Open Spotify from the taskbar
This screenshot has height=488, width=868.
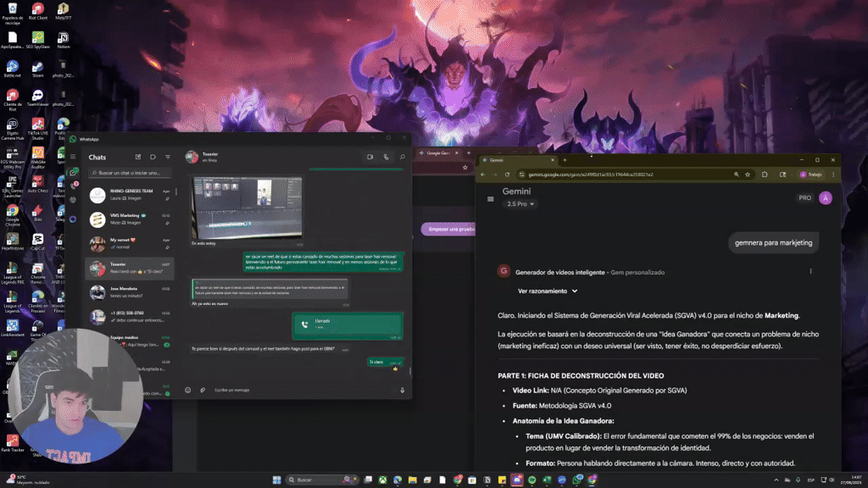532,480
